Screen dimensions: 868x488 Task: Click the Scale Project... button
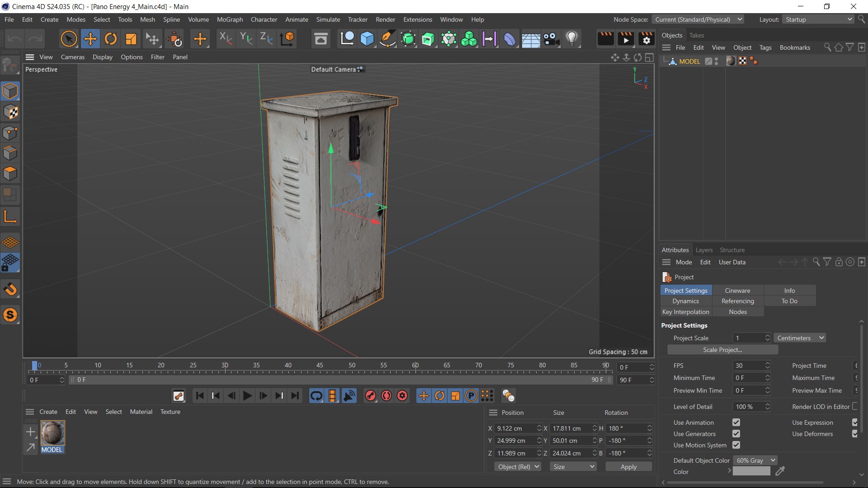click(x=722, y=350)
